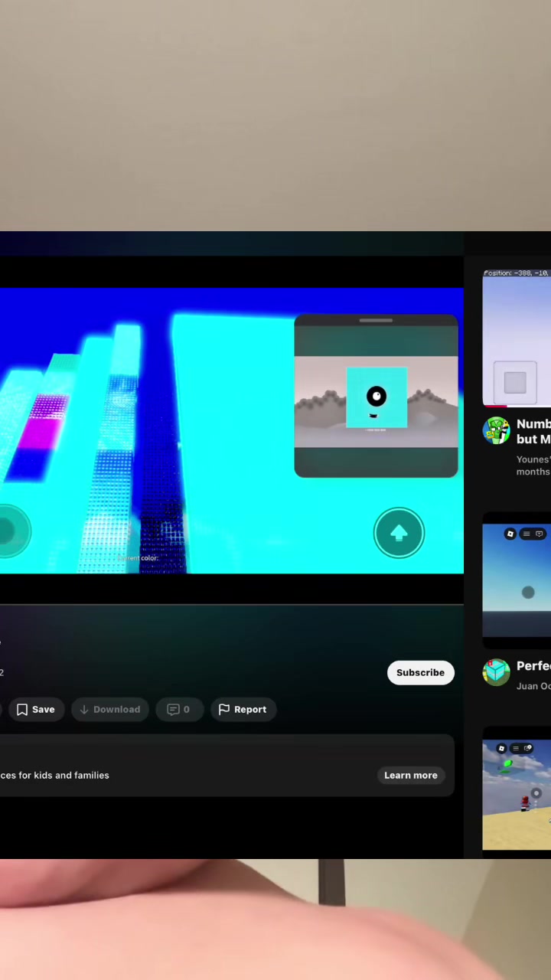
Task: Click the Roblox logo icon in the ocean thumbnail
Action: [510, 534]
